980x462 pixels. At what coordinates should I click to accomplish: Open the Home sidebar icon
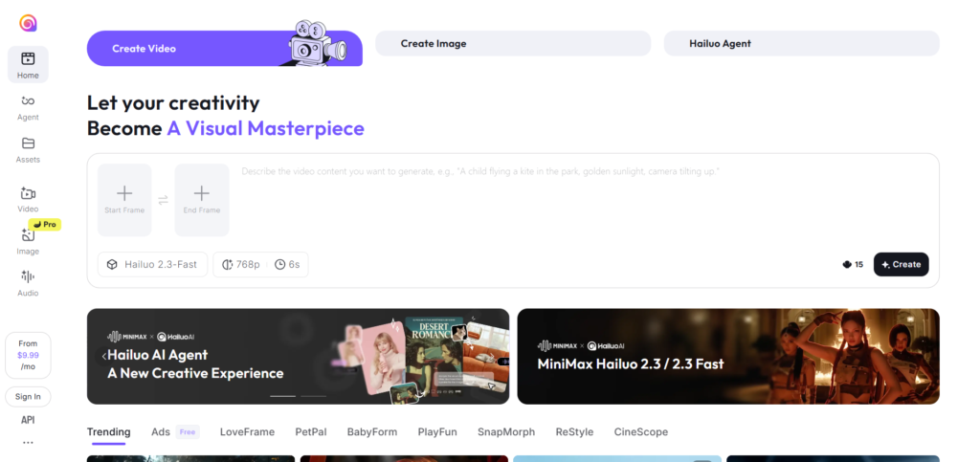click(28, 58)
